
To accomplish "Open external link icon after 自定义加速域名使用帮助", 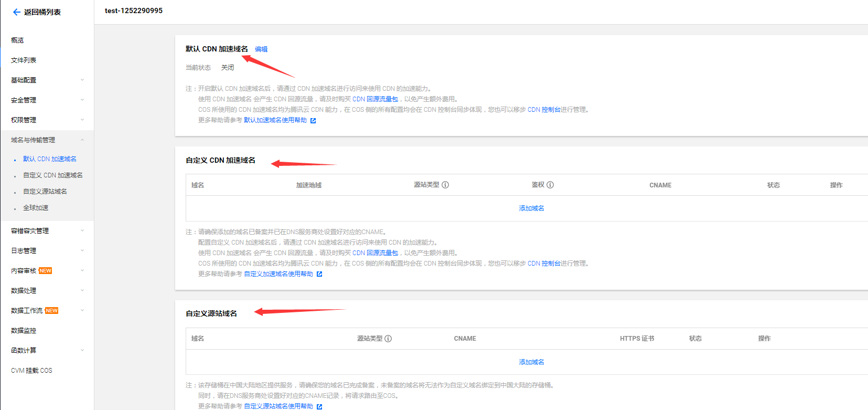I will tap(319, 274).
